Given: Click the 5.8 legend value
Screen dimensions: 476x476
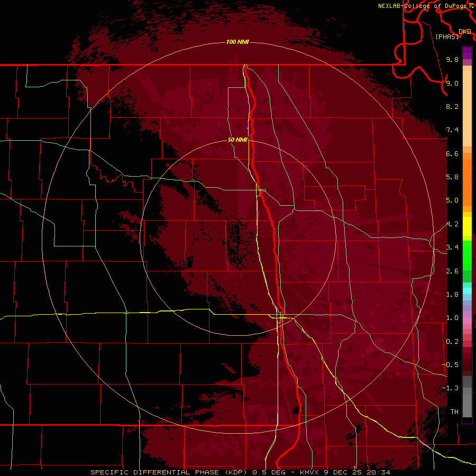Looking at the screenshot, I should point(452,177).
